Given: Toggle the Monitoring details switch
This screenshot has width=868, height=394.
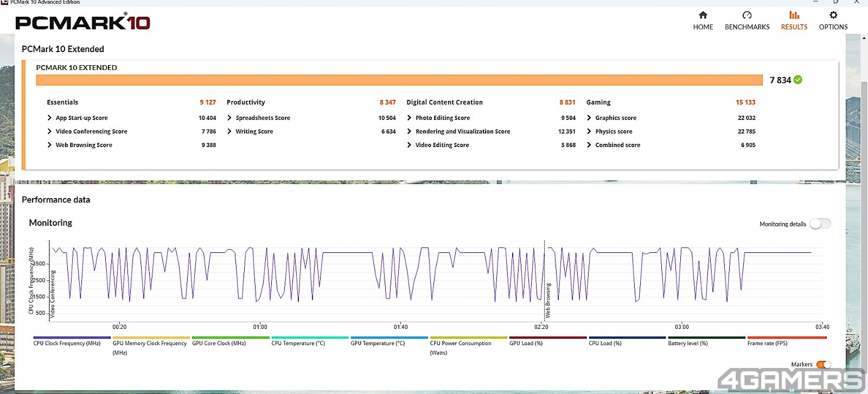Looking at the screenshot, I should [x=820, y=224].
